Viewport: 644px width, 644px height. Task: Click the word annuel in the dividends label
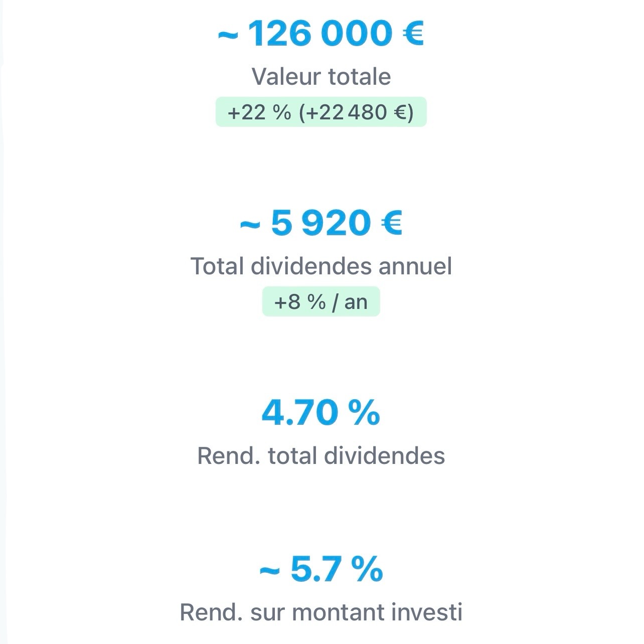pyautogui.click(x=415, y=266)
